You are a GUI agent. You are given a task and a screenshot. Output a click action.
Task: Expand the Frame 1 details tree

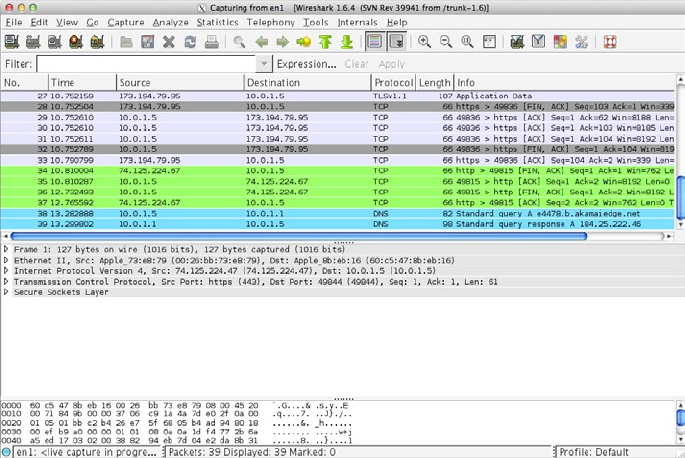[x=6, y=250]
